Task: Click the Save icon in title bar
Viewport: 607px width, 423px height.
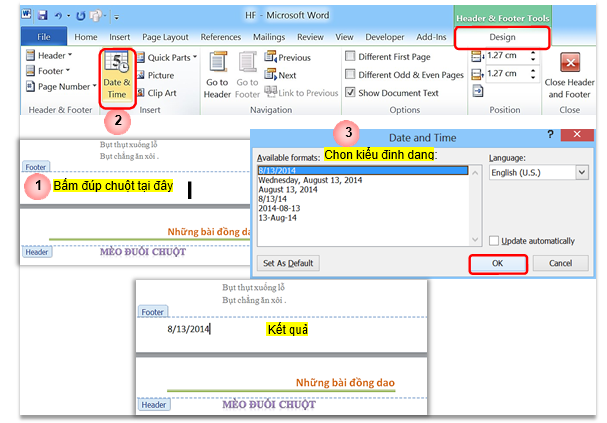Action: [43, 16]
